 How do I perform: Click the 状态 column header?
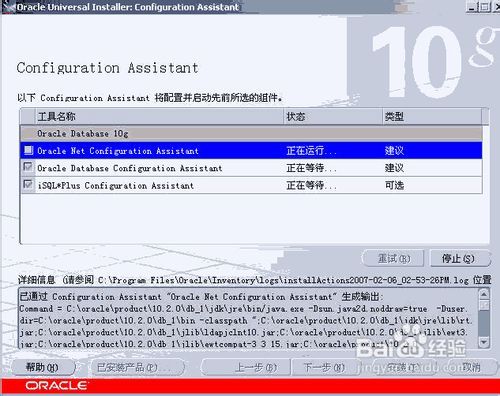(x=333, y=117)
